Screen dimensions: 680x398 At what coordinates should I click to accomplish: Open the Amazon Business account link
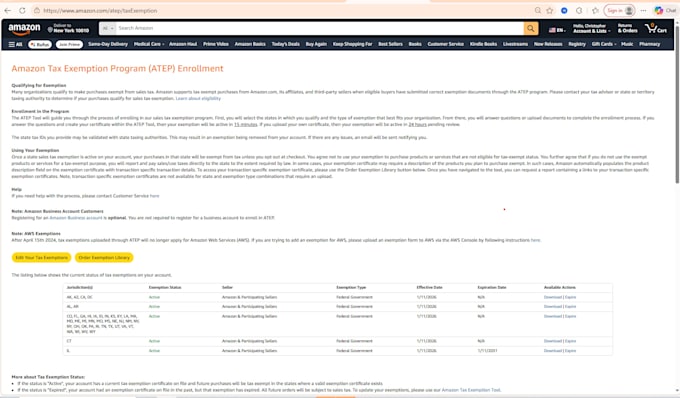coord(76,218)
